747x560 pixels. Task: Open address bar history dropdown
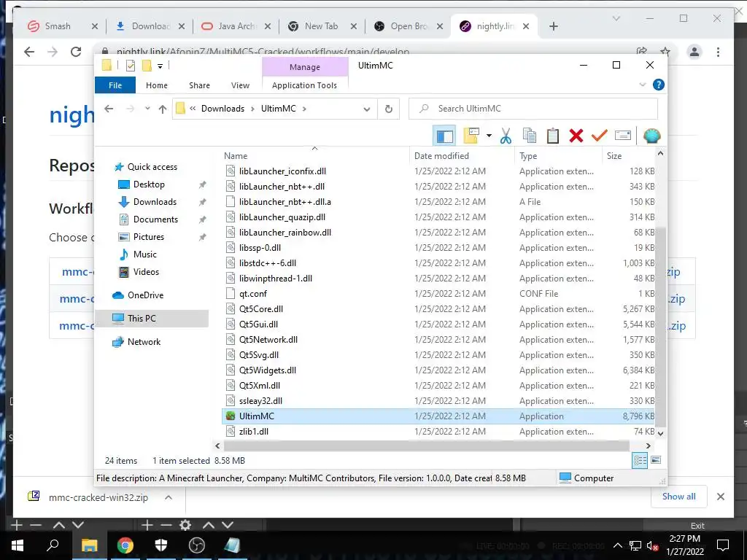[x=366, y=109]
